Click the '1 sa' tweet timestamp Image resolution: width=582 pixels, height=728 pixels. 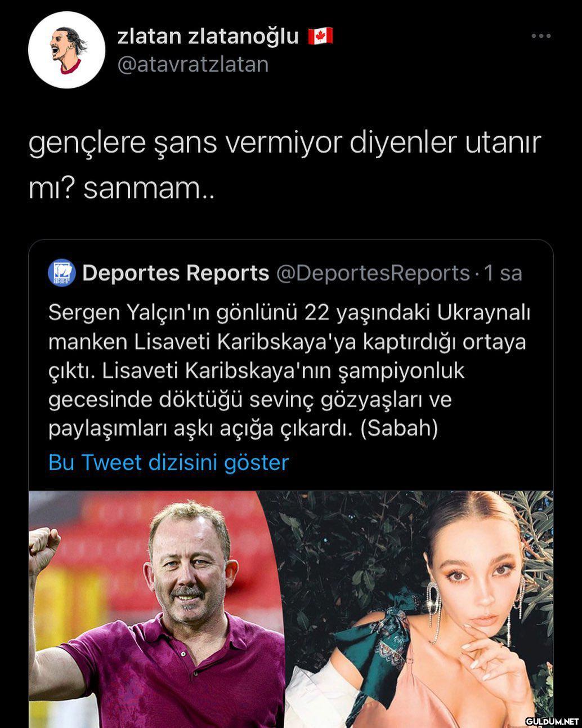pyautogui.click(x=503, y=273)
